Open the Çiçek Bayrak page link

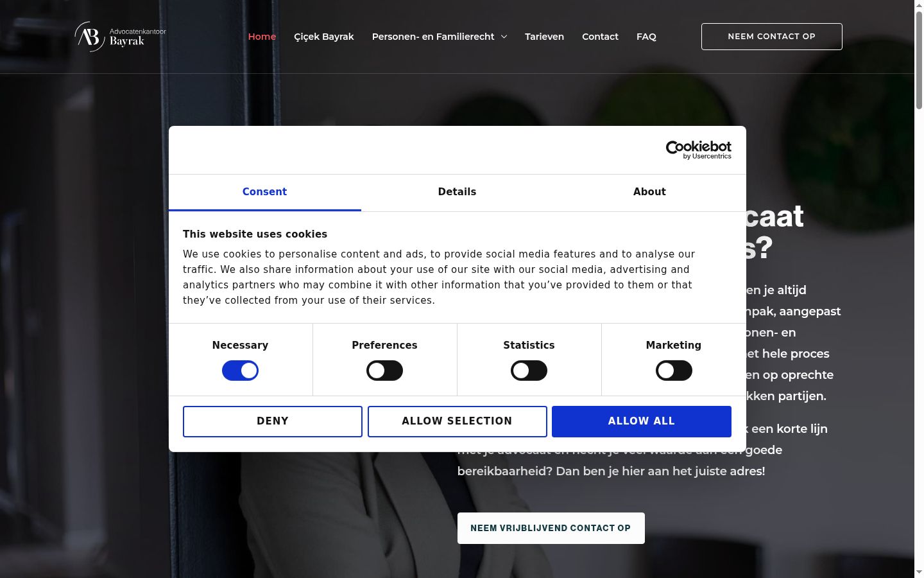(x=324, y=37)
